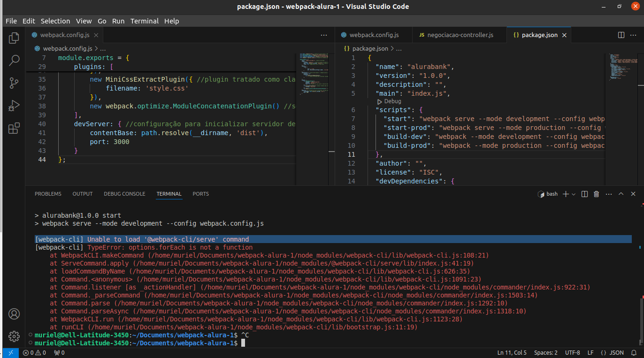The height and width of the screenshot is (358, 644).
Task: Switch to right group webpack.config.js tab
Action: pyautogui.click(x=374, y=35)
